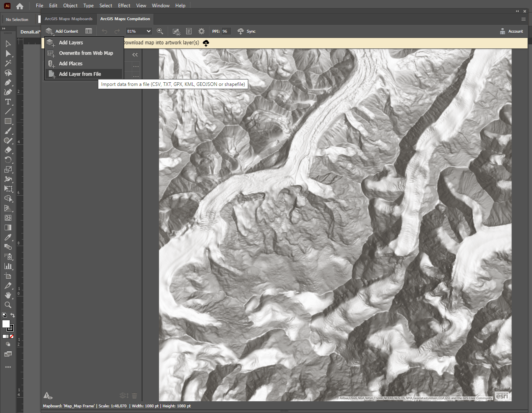532x413 pixels.
Task: Collapse the layers panel with double-chevron arrow
Action: 135,54
